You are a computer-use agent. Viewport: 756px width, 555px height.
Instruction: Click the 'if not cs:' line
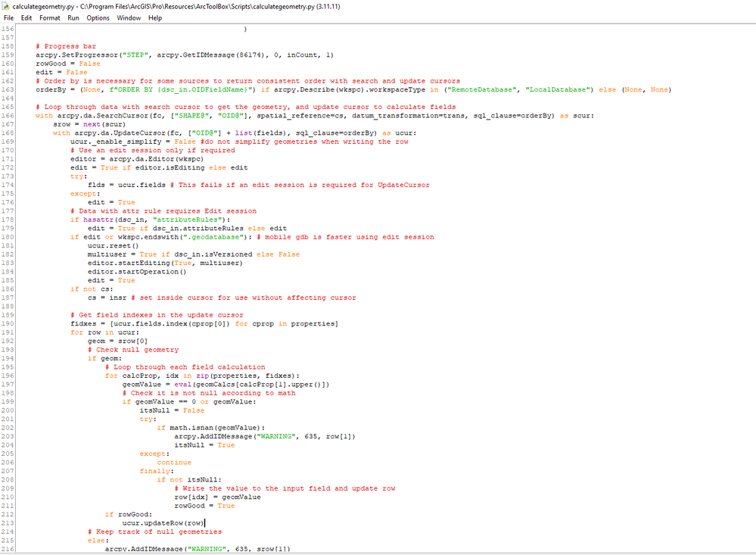tap(92, 289)
